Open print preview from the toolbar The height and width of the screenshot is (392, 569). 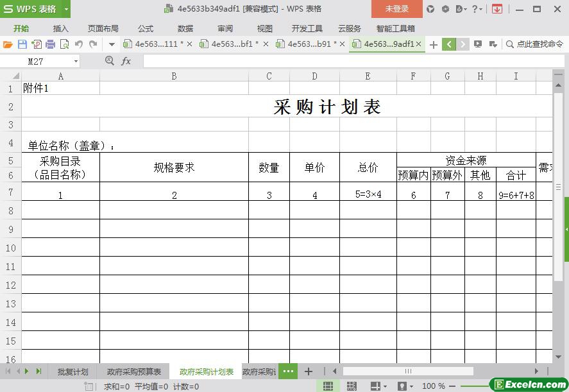[x=64, y=44]
